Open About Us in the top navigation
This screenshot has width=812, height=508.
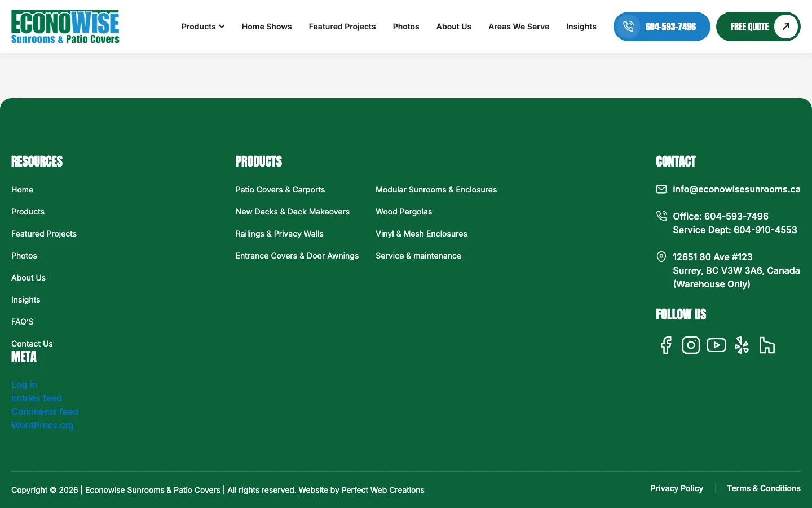click(454, 27)
